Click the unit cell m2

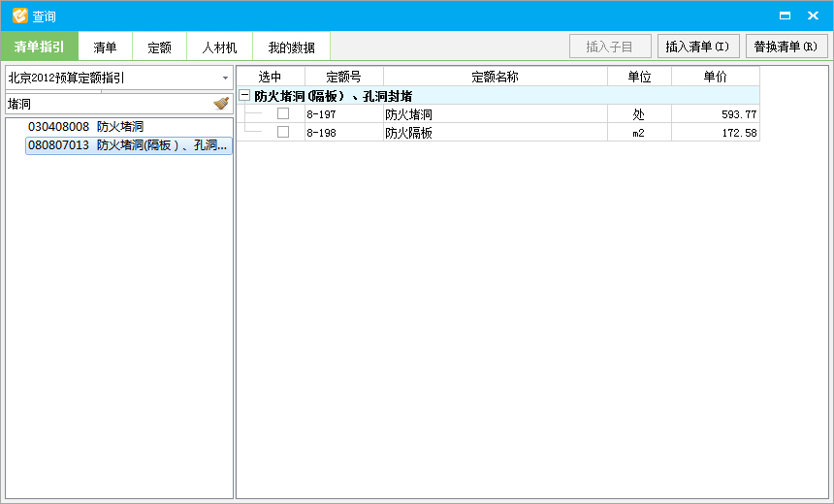click(639, 132)
